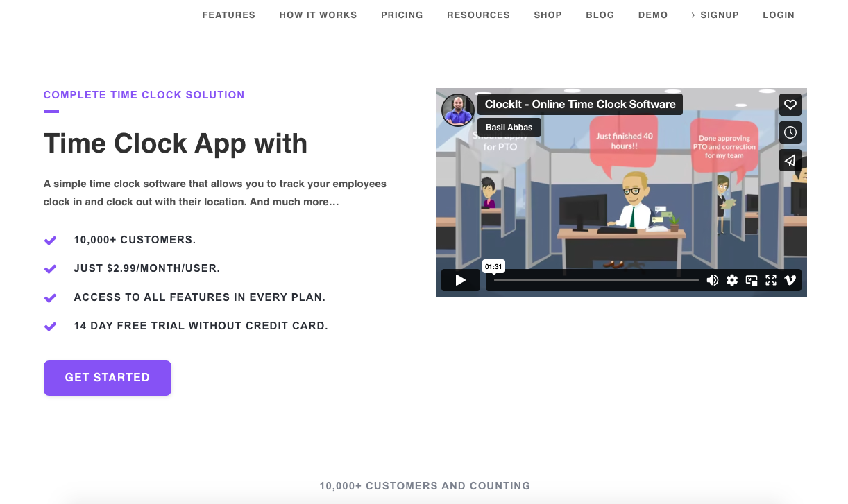Click '14 Day Free Trial Without Credit Card' text
This screenshot has height=504, width=848.
pos(201,326)
